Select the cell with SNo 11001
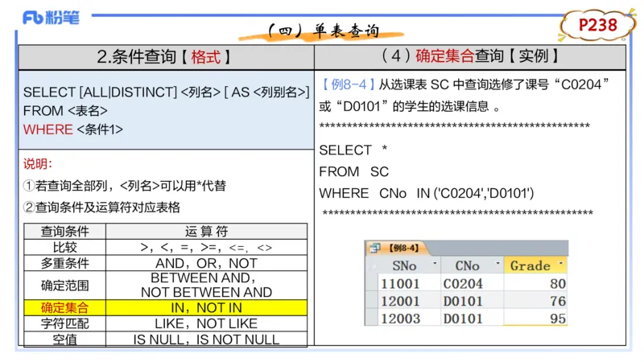 click(409, 283)
